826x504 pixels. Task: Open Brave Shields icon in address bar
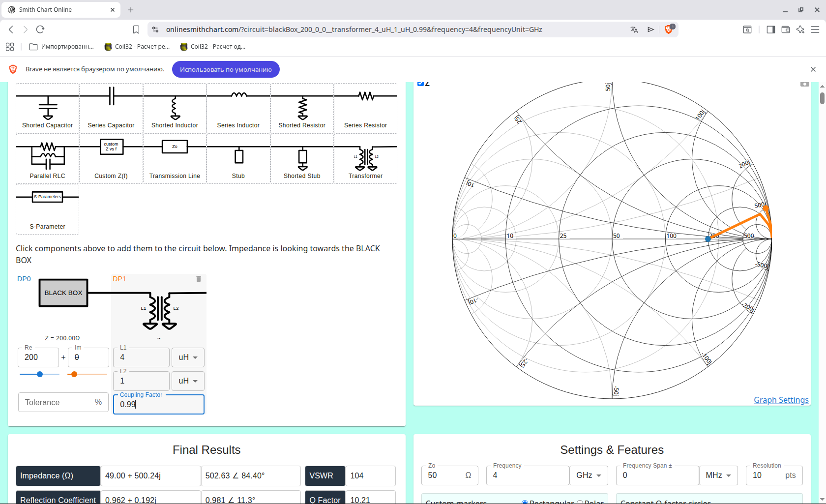[x=669, y=30]
